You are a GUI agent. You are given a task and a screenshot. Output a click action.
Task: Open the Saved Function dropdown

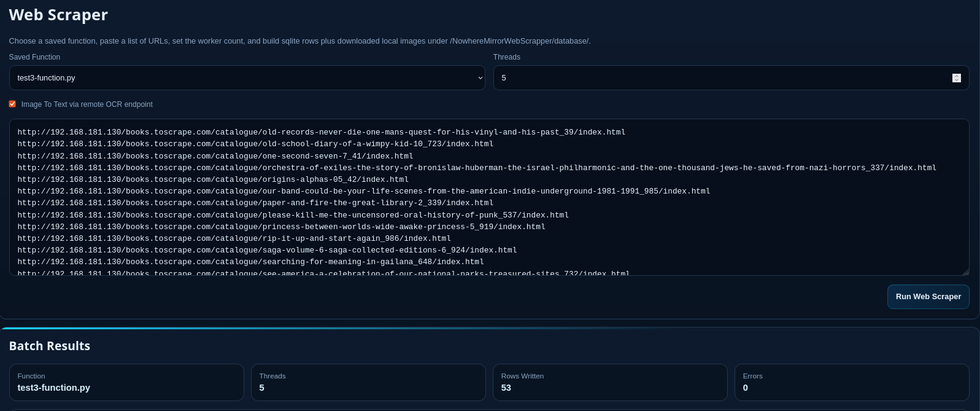coord(247,78)
